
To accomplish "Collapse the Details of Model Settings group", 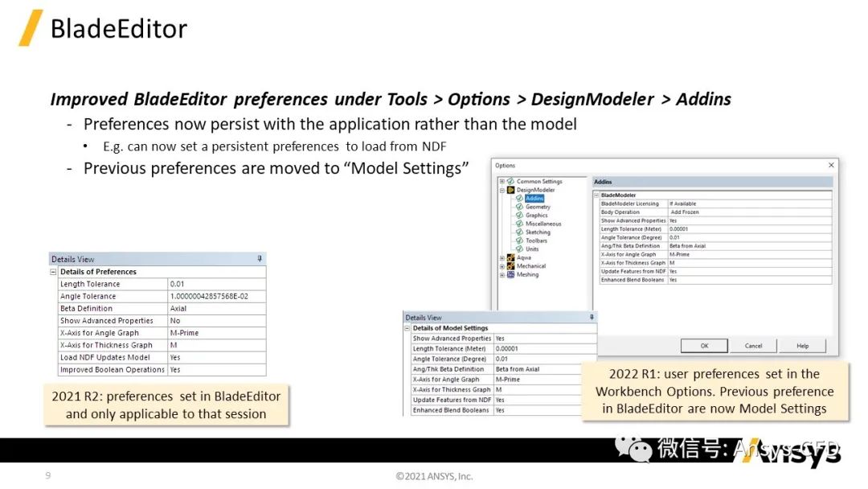I will coord(407,328).
